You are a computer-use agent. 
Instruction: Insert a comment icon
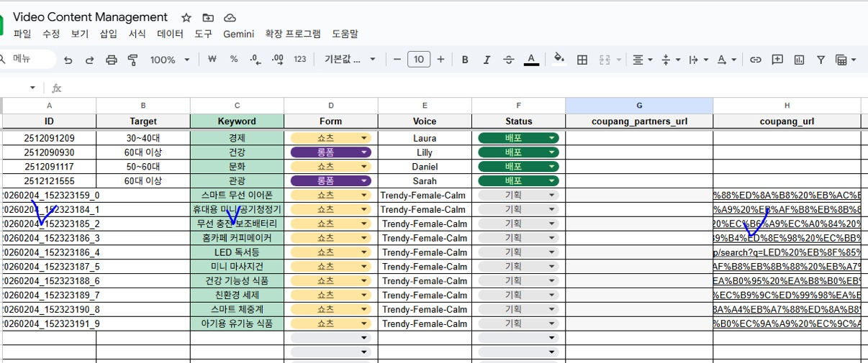pyautogui.click(x=777, y=60)
